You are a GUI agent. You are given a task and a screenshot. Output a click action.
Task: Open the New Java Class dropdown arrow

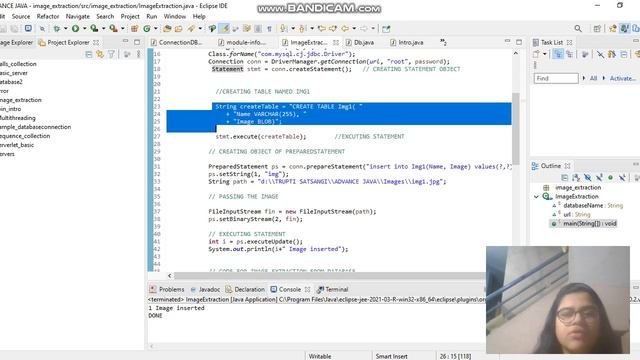(156, 29)
